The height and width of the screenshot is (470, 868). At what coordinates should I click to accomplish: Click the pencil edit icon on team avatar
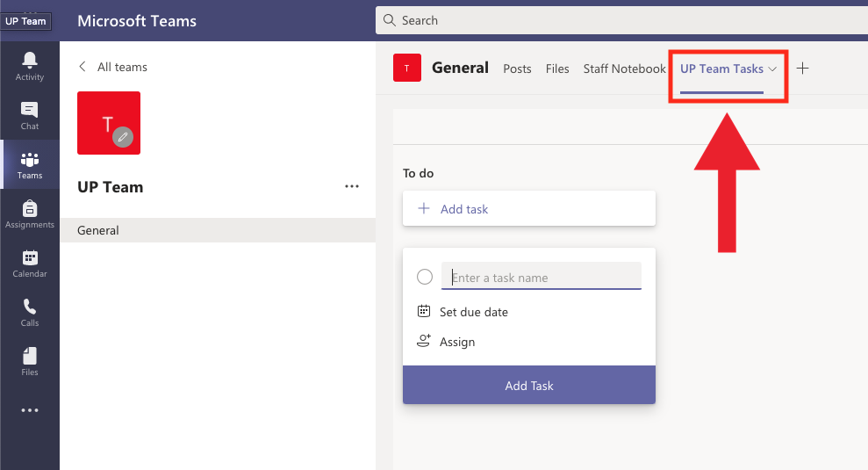(123, 137)
